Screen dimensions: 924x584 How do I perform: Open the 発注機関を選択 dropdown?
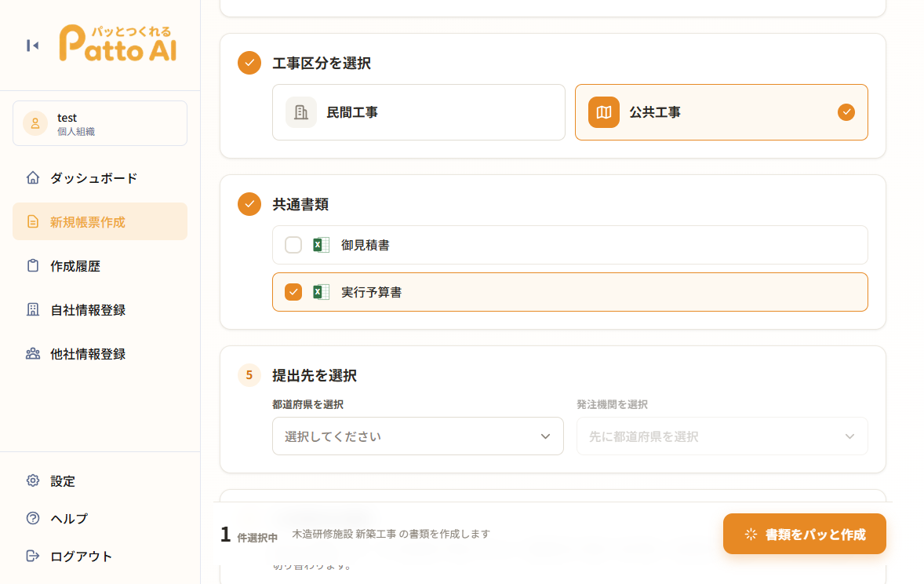(722, 436)
